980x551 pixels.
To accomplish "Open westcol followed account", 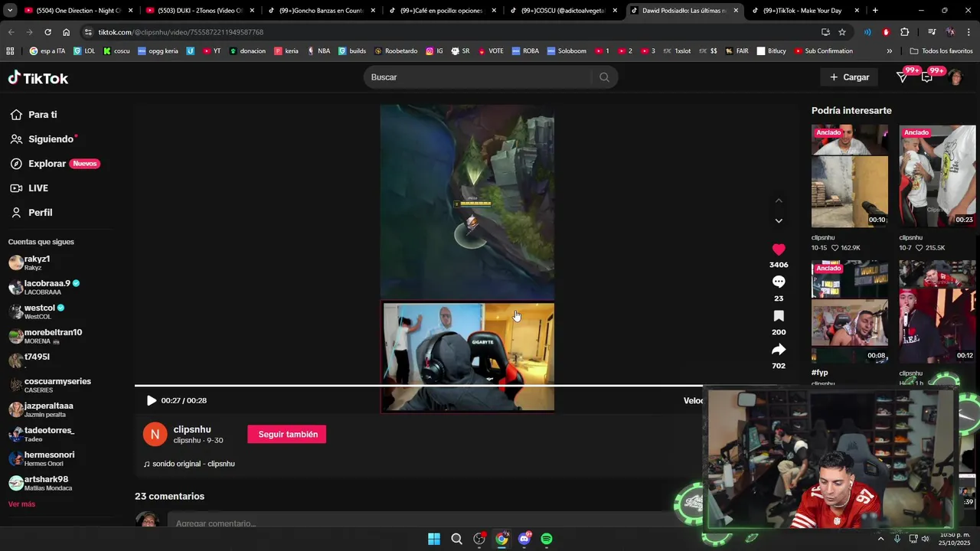I will 37,311.
